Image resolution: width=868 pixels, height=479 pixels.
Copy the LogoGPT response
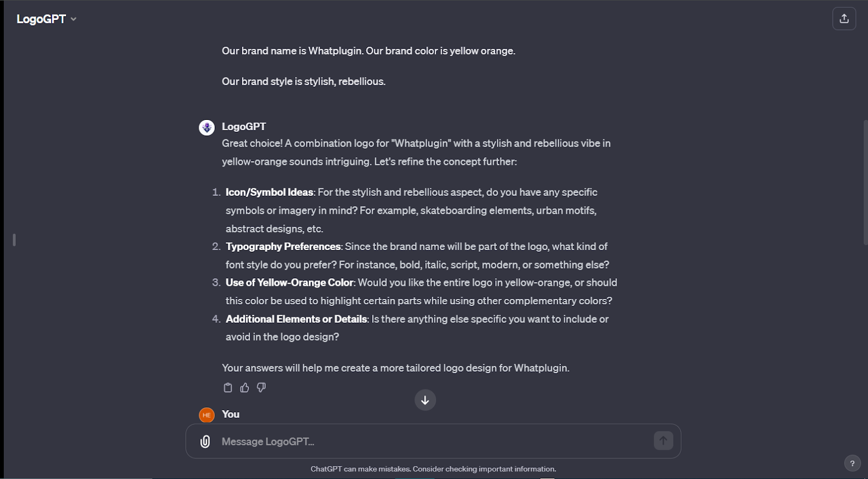(x=228, y=387)
